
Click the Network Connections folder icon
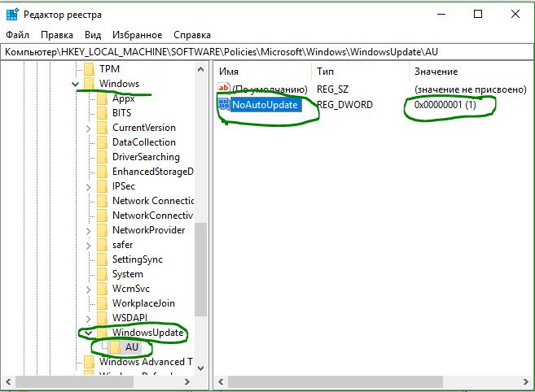[103, 201]
